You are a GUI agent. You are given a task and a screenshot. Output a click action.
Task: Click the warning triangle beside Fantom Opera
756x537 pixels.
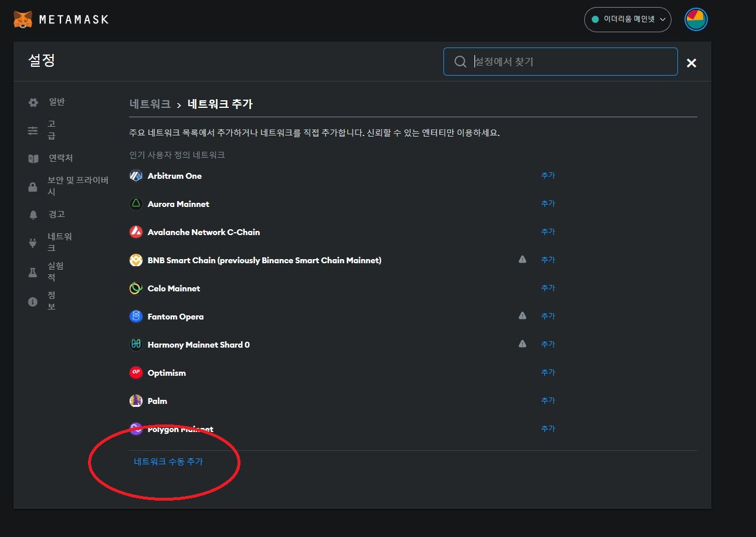[x=523, y=315]
